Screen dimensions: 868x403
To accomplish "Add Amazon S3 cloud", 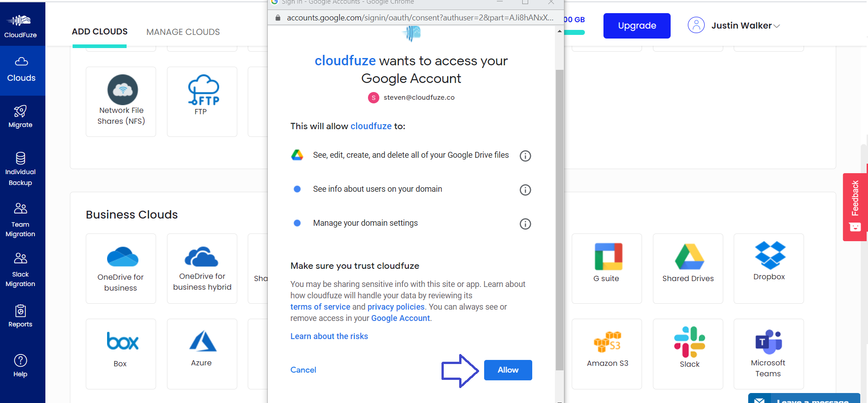I will point(607,354).
